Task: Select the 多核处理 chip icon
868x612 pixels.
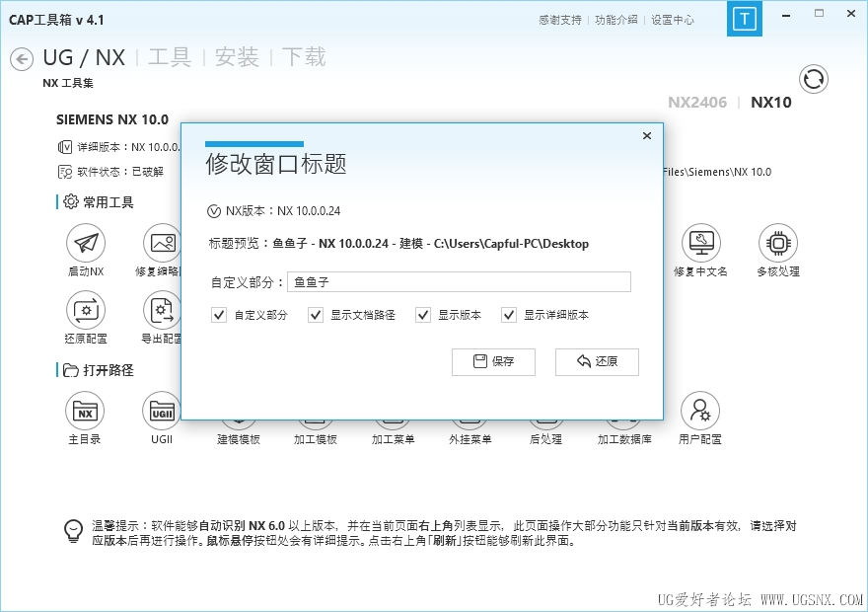Action: (778, 243)
